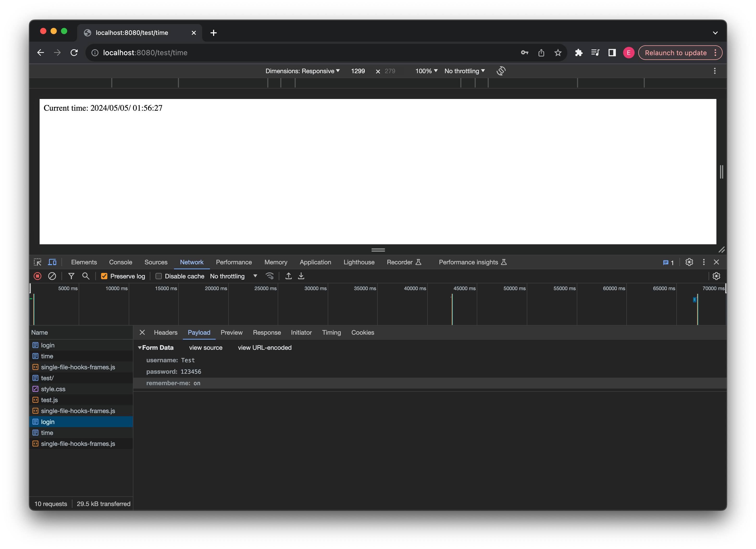Screen dimensions: 756x549
Task: Open the network request filter bar
Action: (x=71, y=276)
